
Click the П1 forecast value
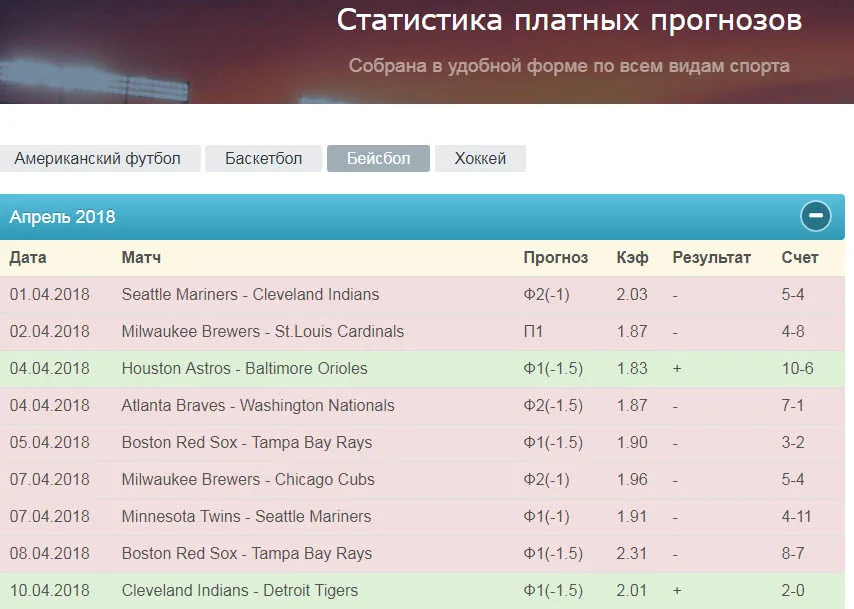(x=533, y=331)
